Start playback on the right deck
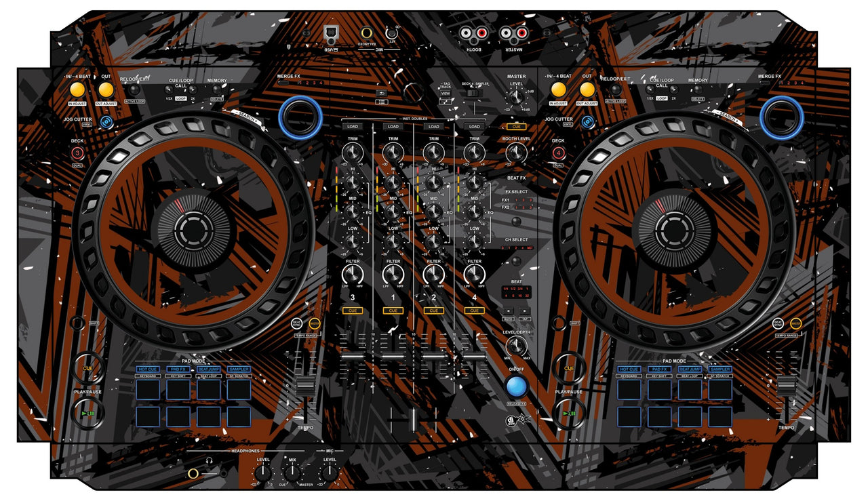868x501 pixels. (570, 413)
